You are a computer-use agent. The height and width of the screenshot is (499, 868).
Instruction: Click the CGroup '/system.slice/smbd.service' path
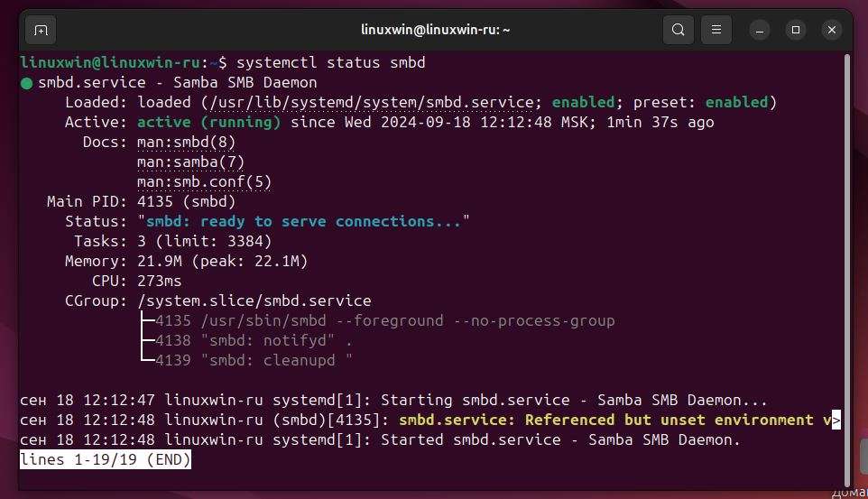[254, 300]
